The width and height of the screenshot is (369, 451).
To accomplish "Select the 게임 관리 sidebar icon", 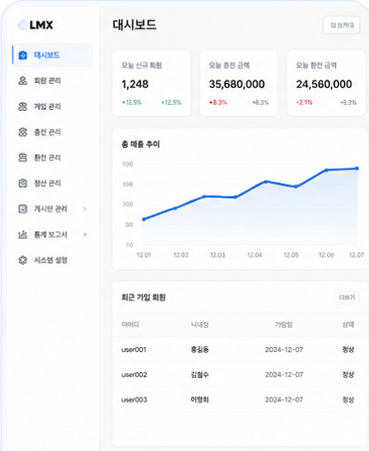I will click(23, 107).
